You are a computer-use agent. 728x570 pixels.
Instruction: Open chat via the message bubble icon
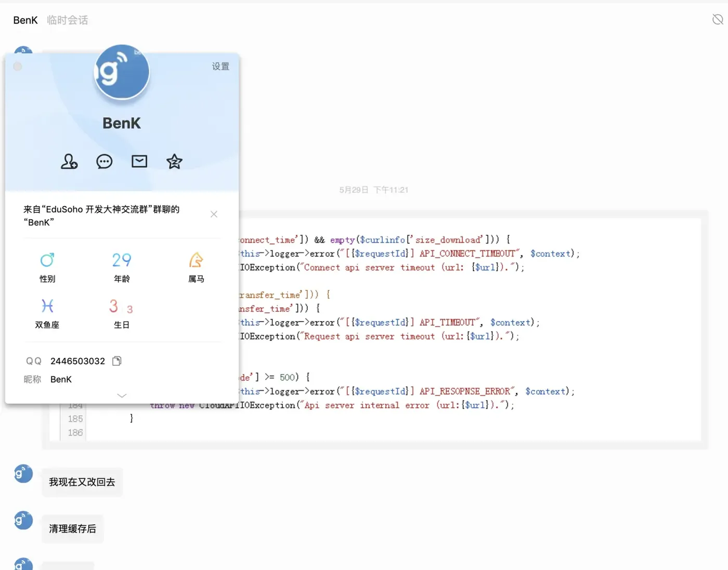coord(105,162)
